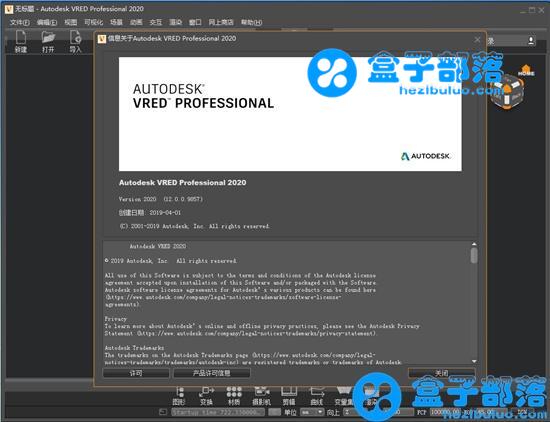The image size is (550, 422).
Task: Open the 帮助(H) menu
Action: tap(251, 22)
